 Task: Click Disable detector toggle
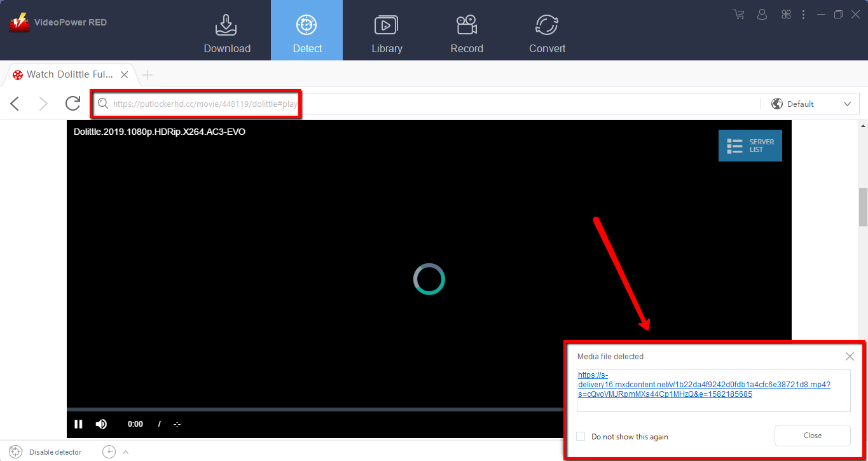tap(46, 452)
